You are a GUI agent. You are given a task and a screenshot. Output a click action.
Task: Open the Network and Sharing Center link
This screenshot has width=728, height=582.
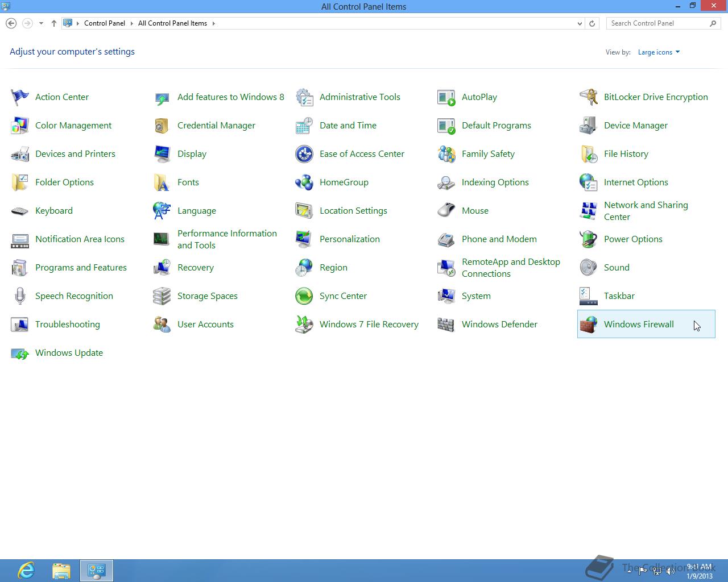pos(646,211)
